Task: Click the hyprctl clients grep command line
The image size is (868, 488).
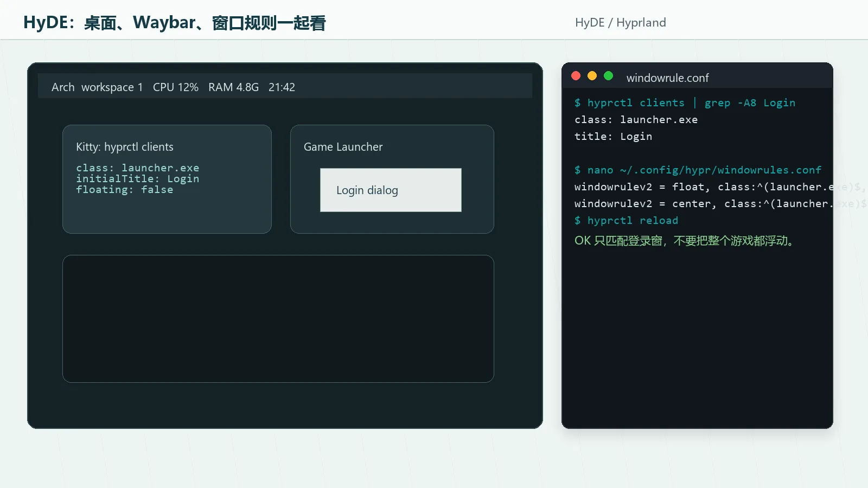Action: click(x=685, y=103)
